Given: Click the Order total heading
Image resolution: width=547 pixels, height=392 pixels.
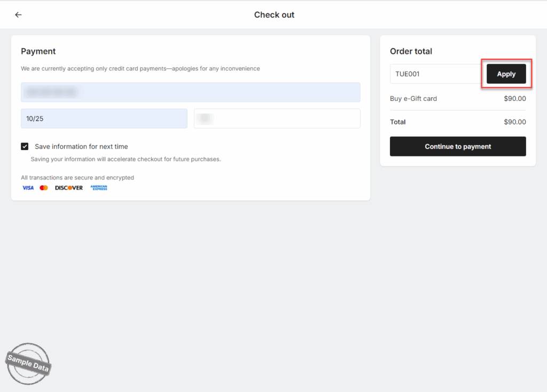Looking at the screenshot, I should pyautogui.click(x=411, y=51).
